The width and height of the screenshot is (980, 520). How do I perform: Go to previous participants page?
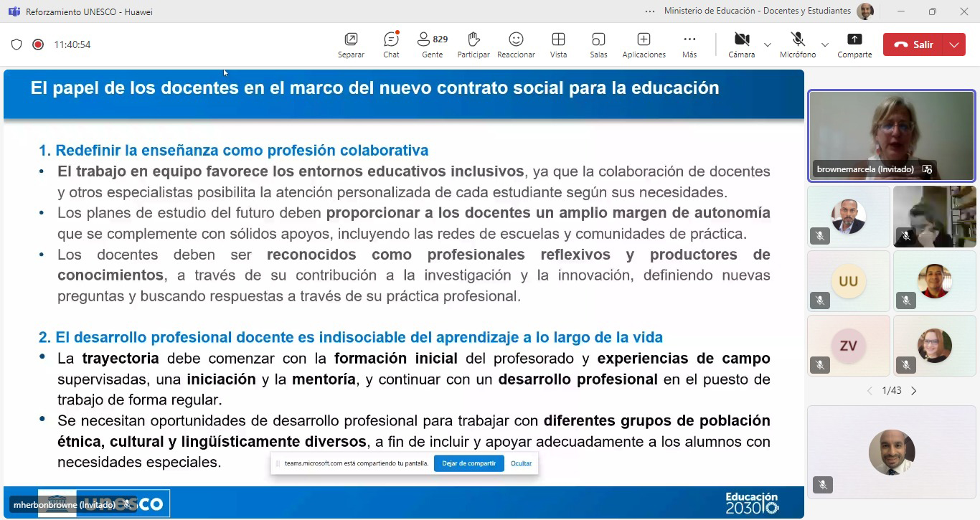tap(870, 391)
